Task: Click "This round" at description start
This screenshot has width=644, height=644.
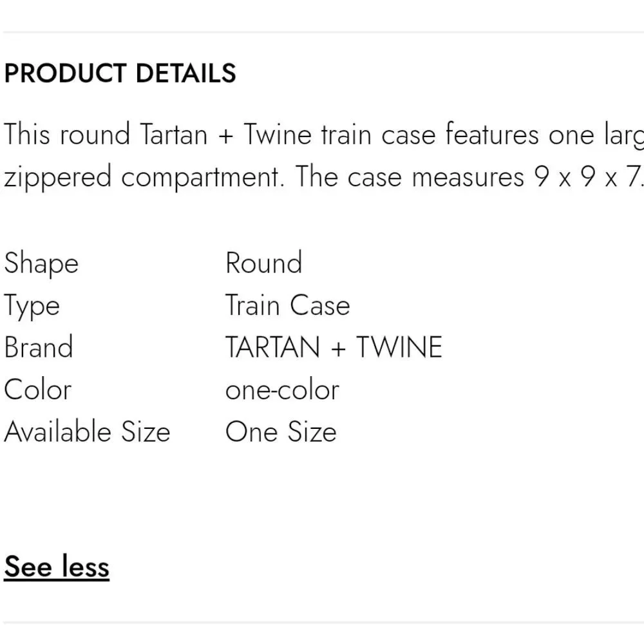Action: [67, 135]
